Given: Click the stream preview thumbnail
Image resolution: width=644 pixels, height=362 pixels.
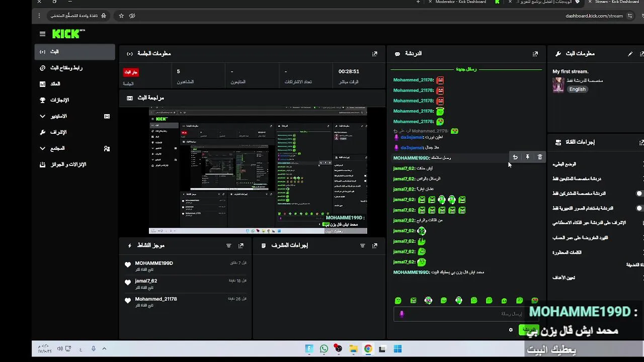Looking at the screenshot, I should click(x=258, y=170).
